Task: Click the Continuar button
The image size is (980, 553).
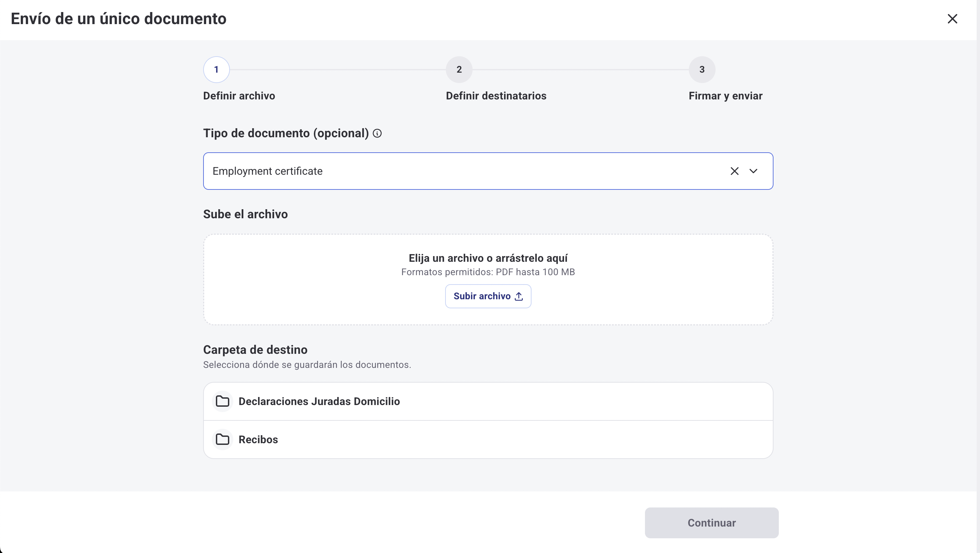Action: (712, 523)
